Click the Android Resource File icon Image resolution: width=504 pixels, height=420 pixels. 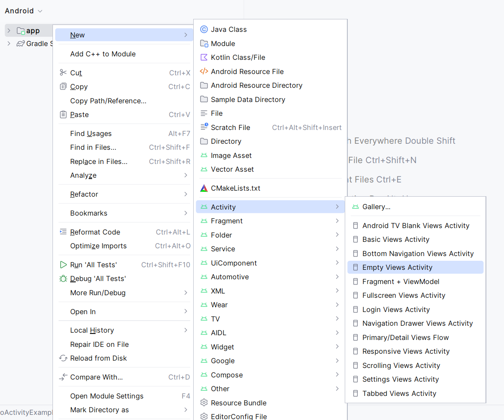coord(204,71)
